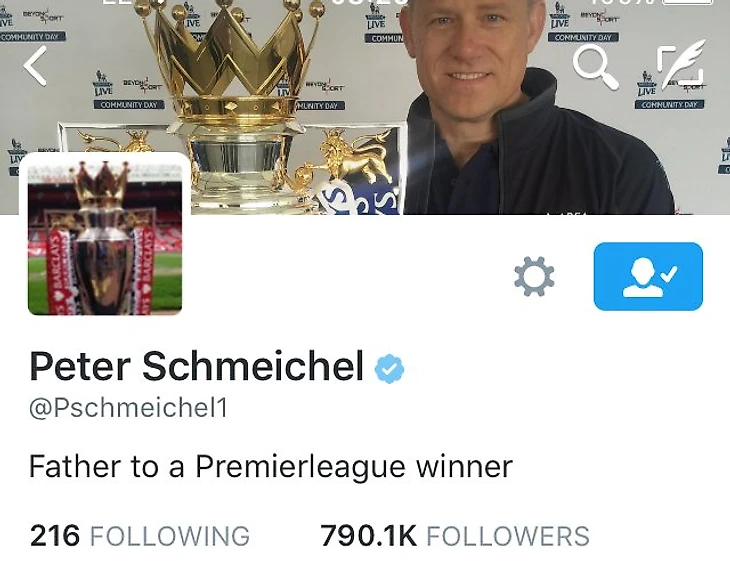This screenshot has width=730, height=575.
Task: Tap the battery indicator in the status bar
Action: (687, 2)
